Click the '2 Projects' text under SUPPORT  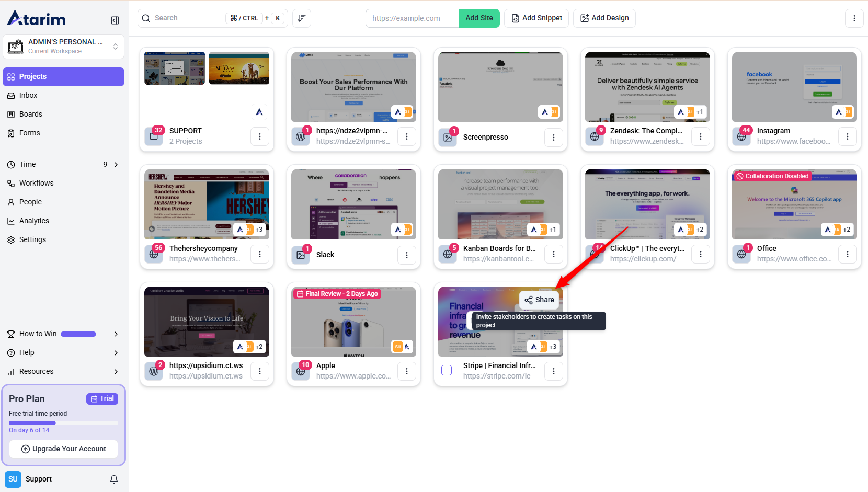(186, 141)
